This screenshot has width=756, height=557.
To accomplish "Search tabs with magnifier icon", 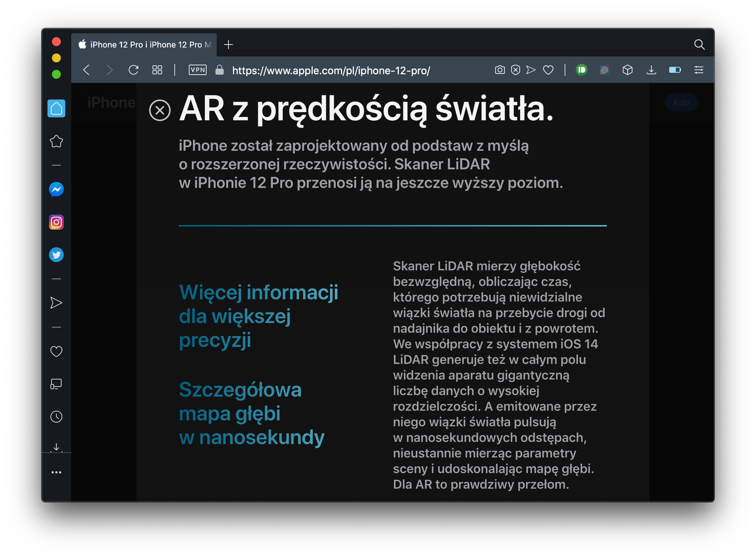I will [699, 45].
